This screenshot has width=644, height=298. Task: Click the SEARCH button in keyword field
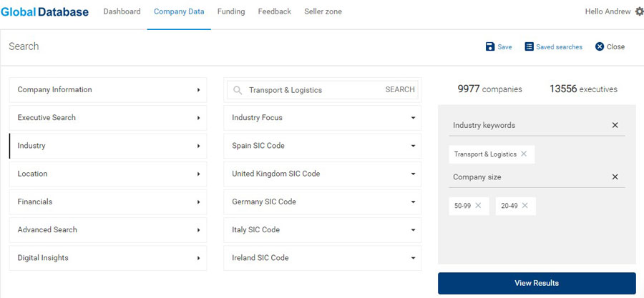pos(399,90)
